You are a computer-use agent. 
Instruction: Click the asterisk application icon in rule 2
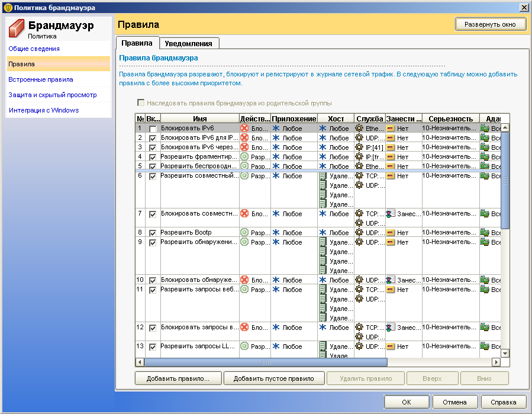pos(276,138)
